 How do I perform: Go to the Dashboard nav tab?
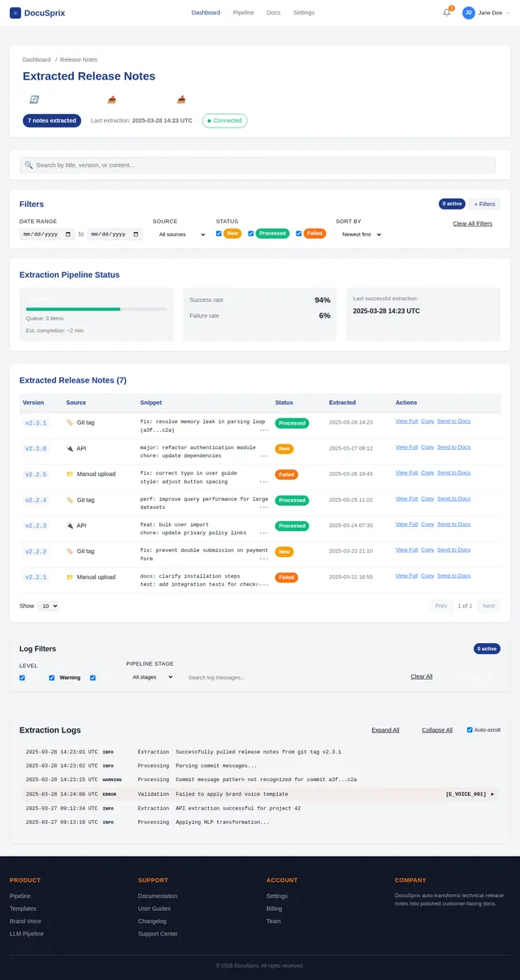[206, 13]
